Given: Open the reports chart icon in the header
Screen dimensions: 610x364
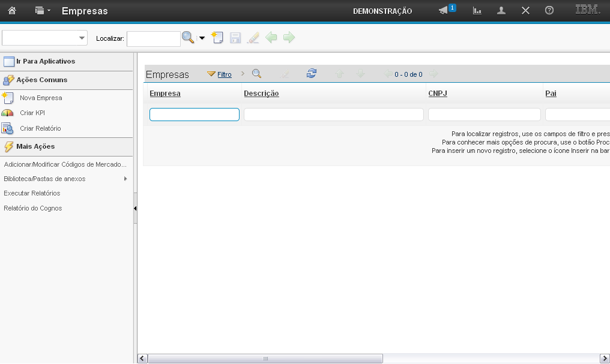Looking at the screenshot, I should tap(477, 11).
